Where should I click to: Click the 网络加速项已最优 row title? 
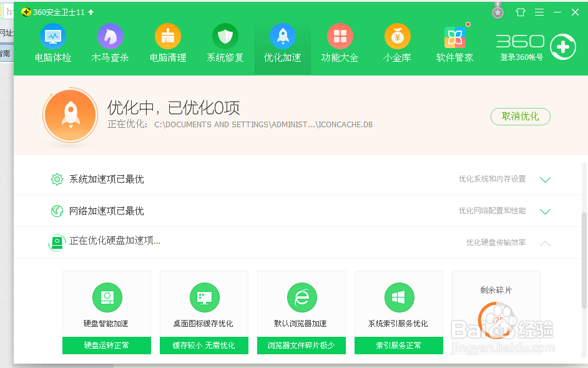107,211
